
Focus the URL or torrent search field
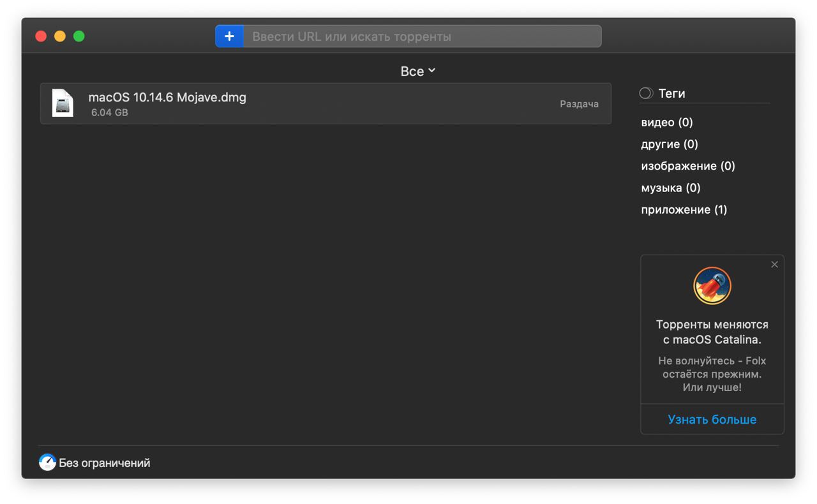pos(422,36)
